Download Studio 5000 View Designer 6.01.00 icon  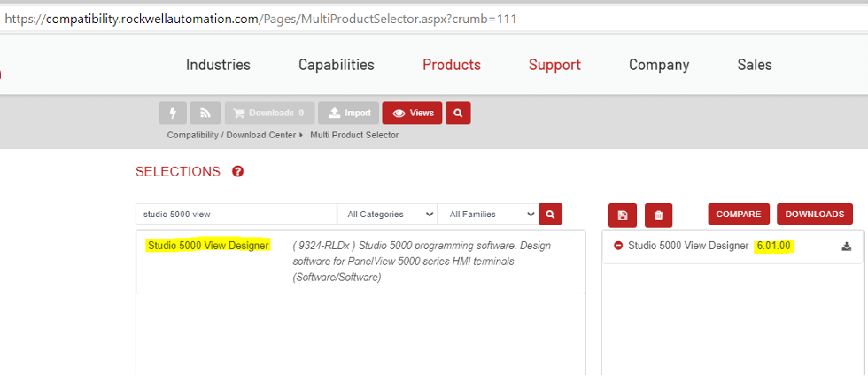846,247
